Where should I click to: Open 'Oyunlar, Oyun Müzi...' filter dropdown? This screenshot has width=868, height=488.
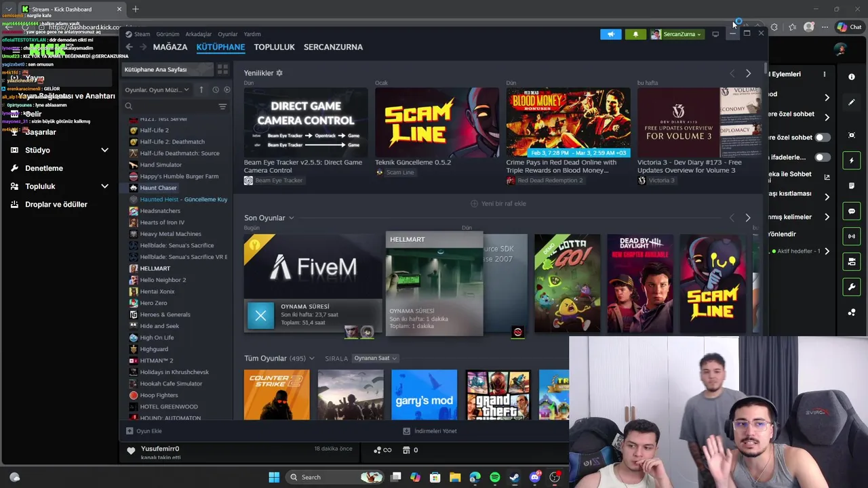(157, 89)
